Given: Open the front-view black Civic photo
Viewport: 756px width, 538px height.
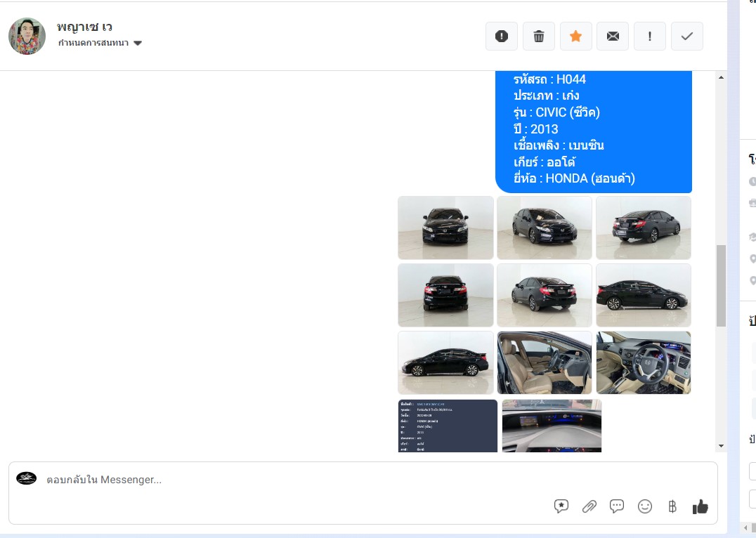Looking at the screenshot, I should [x=445, y=228].
